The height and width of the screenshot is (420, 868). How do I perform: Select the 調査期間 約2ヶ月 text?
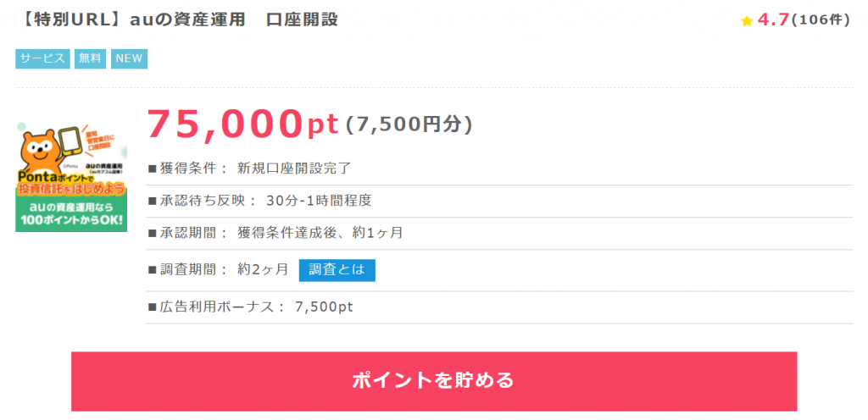(219, 269)
